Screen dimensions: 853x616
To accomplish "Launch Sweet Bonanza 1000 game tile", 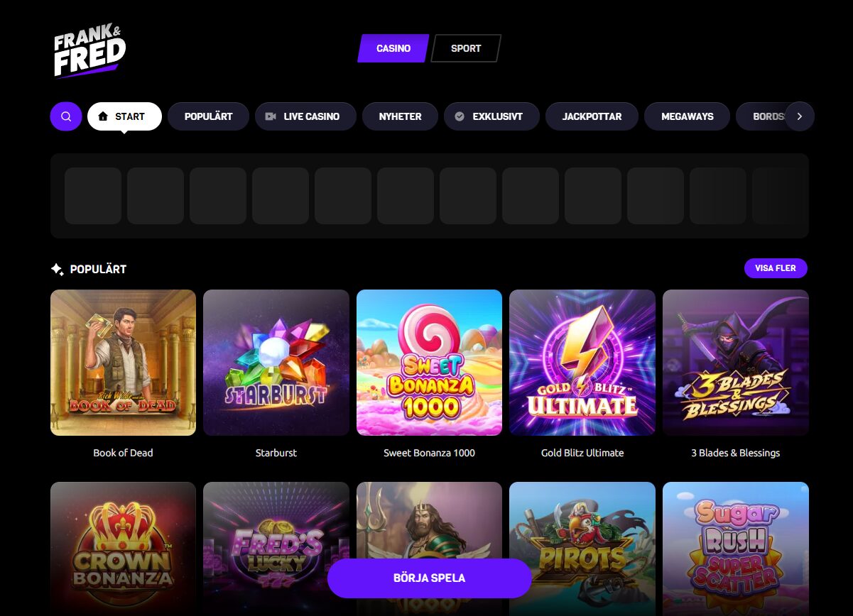I will pyautogui.click(x=429, y=363).
